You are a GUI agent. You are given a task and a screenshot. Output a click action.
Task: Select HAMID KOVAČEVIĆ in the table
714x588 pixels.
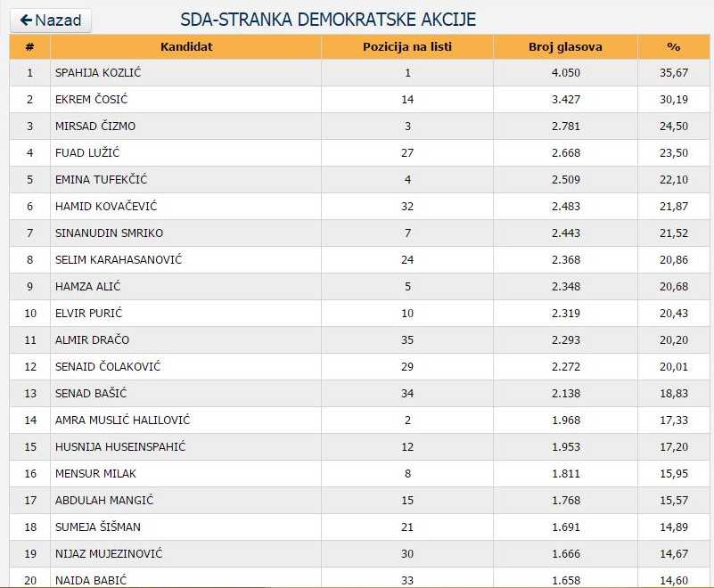click(105, 207)
